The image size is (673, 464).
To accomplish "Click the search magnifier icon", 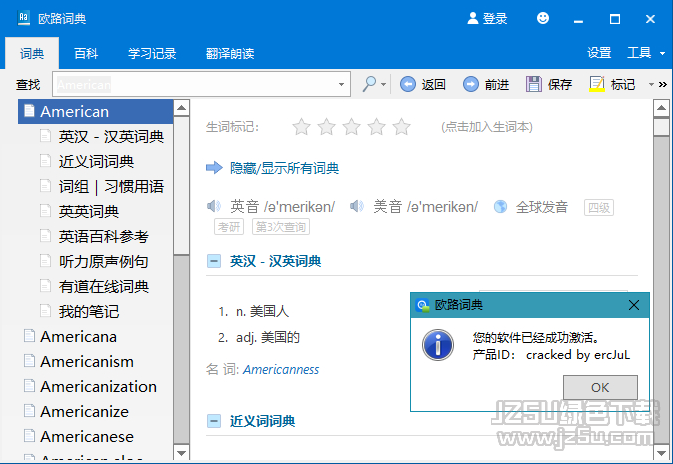I will coord(369,84).
